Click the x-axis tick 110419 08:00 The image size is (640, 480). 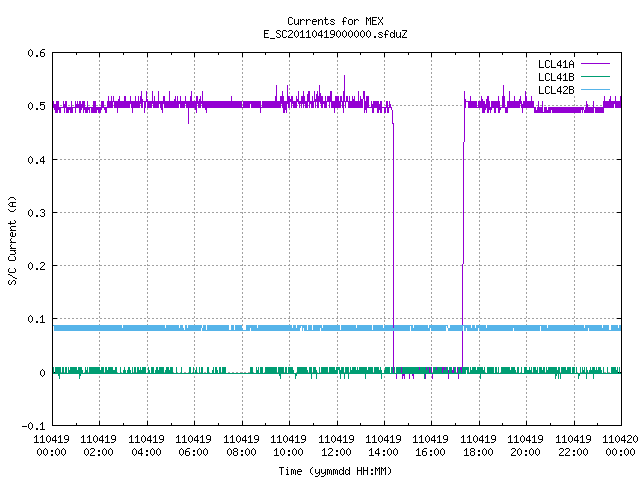pos(242,446)
